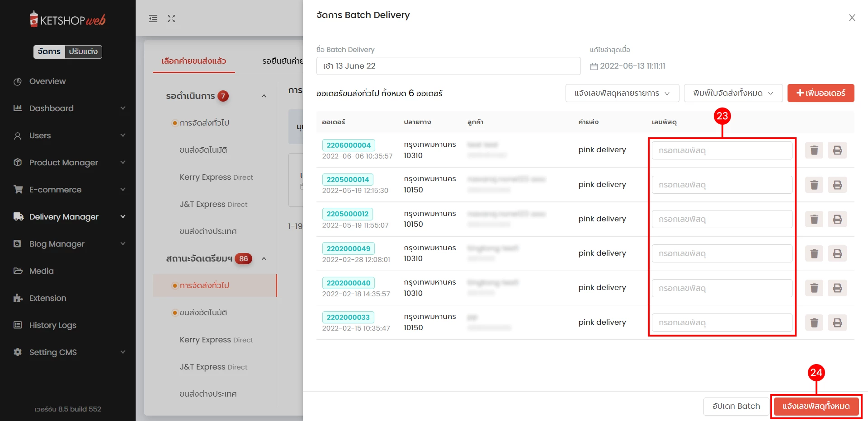Click the เพิ่มออเดอร์ button
The width and height of the screenshot is (868, 421).
(821, 93)
